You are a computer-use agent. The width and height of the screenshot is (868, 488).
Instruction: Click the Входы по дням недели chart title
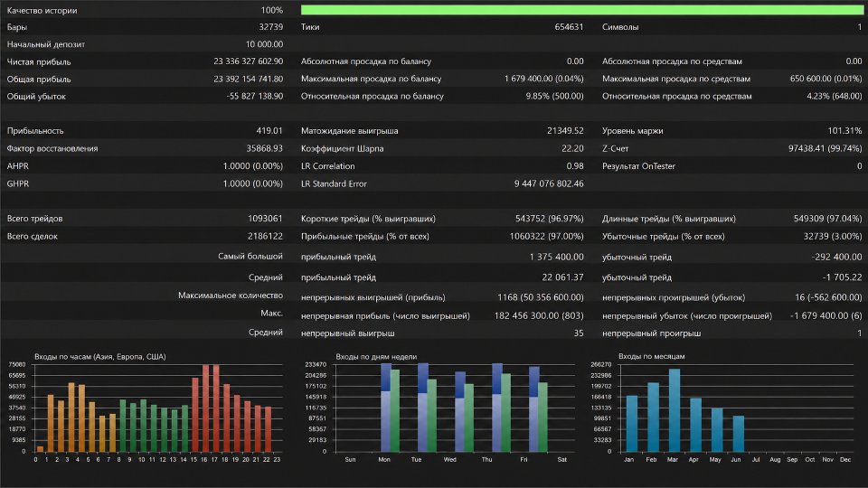click(376, 357)
